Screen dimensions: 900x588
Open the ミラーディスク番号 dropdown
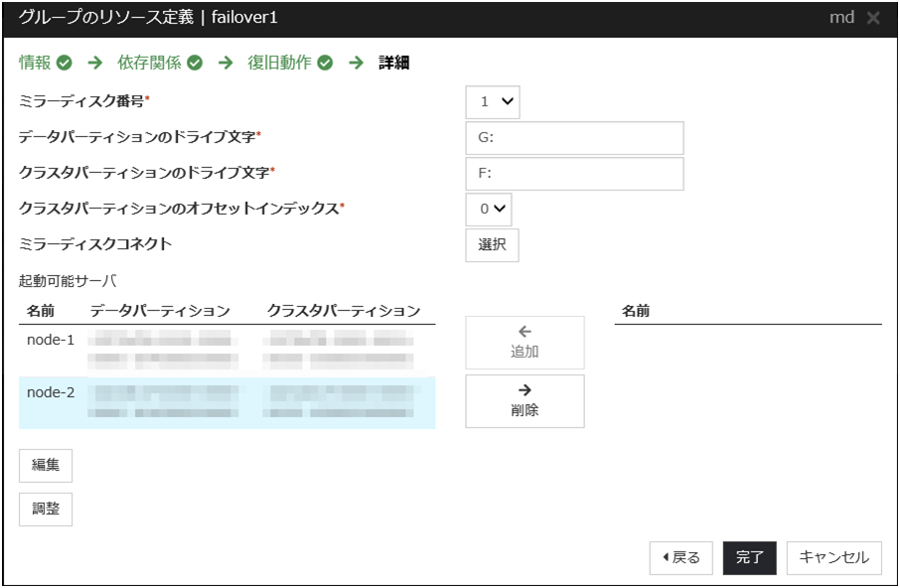493,101
